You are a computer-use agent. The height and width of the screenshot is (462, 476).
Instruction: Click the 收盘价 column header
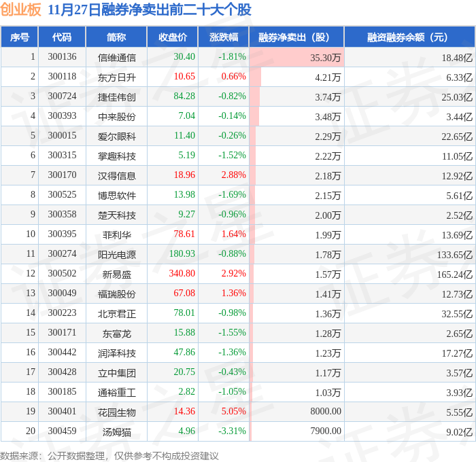pyautogui.click(x=173, y=37)
